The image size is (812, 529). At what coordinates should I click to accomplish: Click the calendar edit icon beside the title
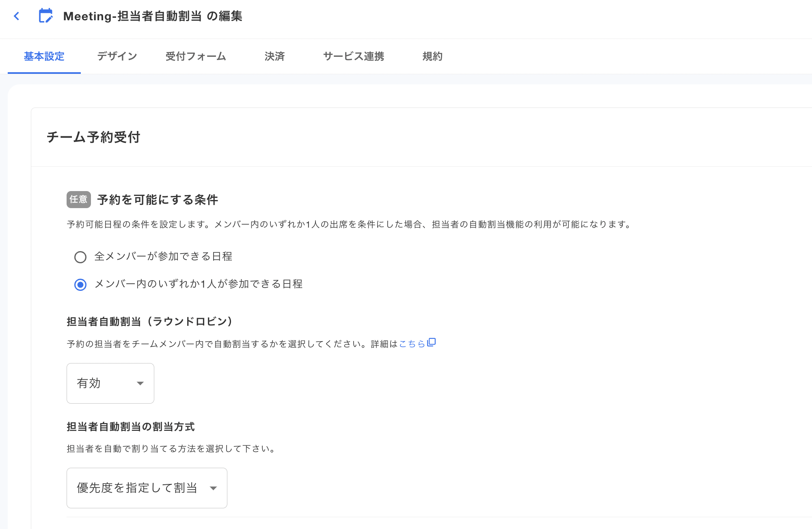45,16
